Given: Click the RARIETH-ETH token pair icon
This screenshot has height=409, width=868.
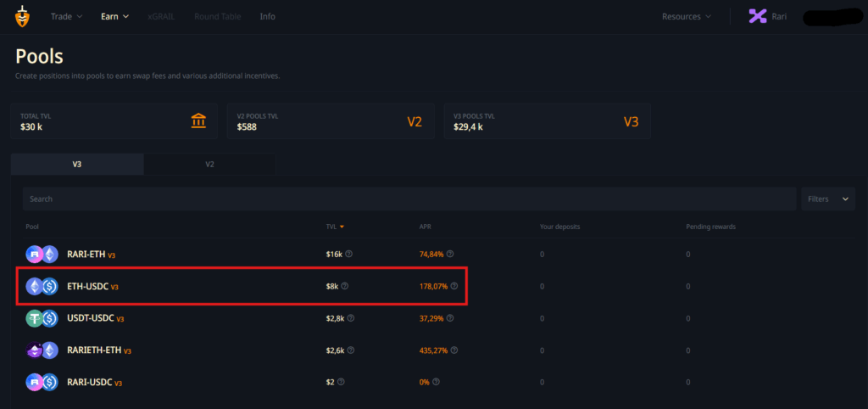Looking at the screenshot, I should point(42,350).
